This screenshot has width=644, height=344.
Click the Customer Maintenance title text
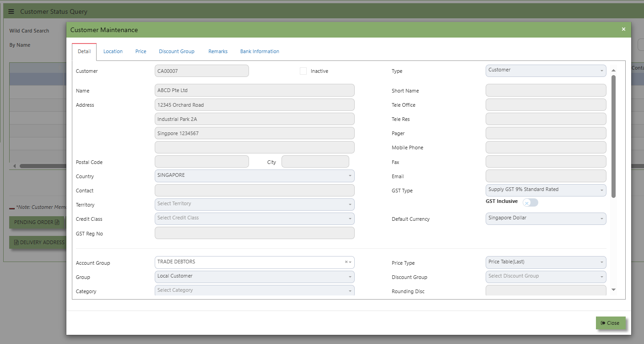tap(104, 30)
